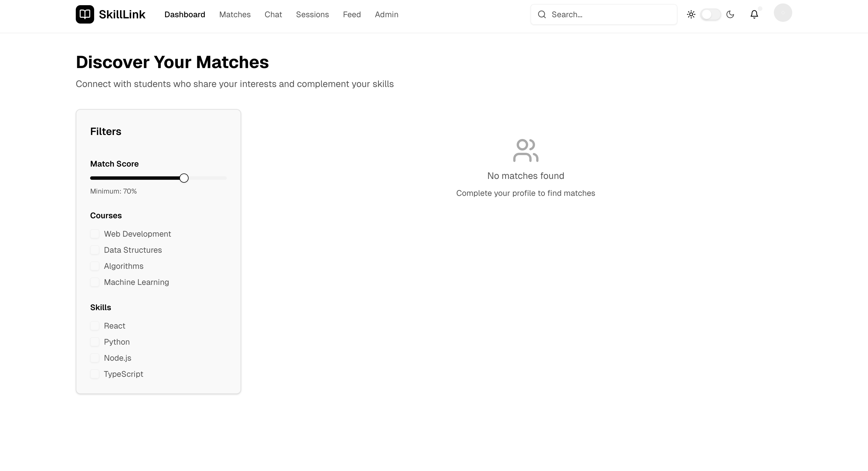Click the Match Score slider handle
Viewport: 868px width, 471px height.
[184, 178]
